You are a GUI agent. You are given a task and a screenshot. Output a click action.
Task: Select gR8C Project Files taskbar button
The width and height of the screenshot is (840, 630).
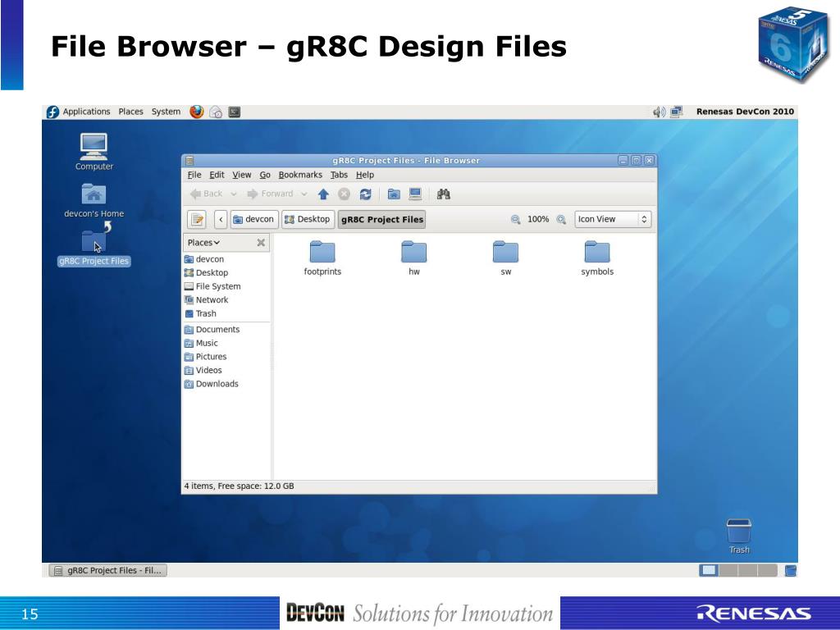coord(108,571)
